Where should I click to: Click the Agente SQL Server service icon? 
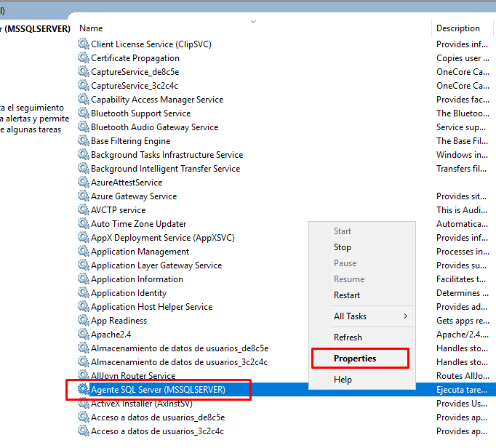pos(84,390)
